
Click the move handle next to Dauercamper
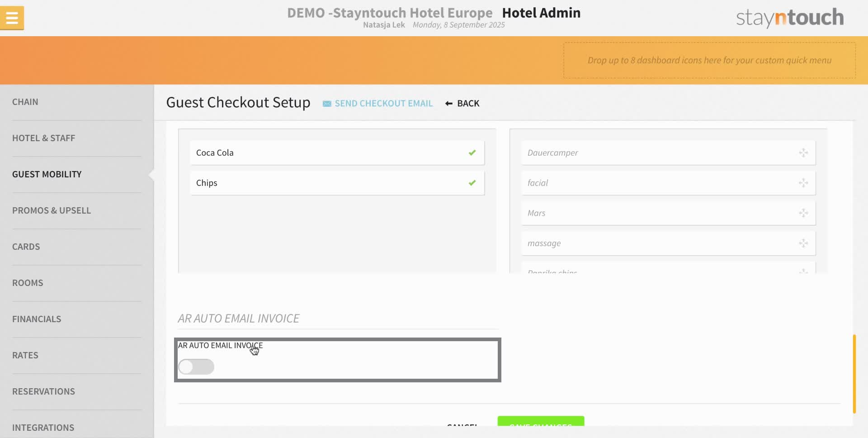pos(804,152)
